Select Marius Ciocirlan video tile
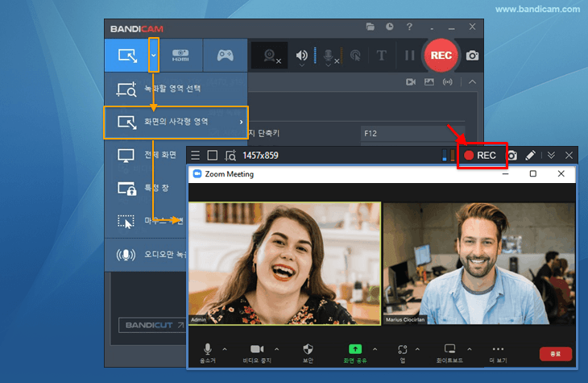Image resolution: width=588 pixels, height=383 pixels. (479, 263)
